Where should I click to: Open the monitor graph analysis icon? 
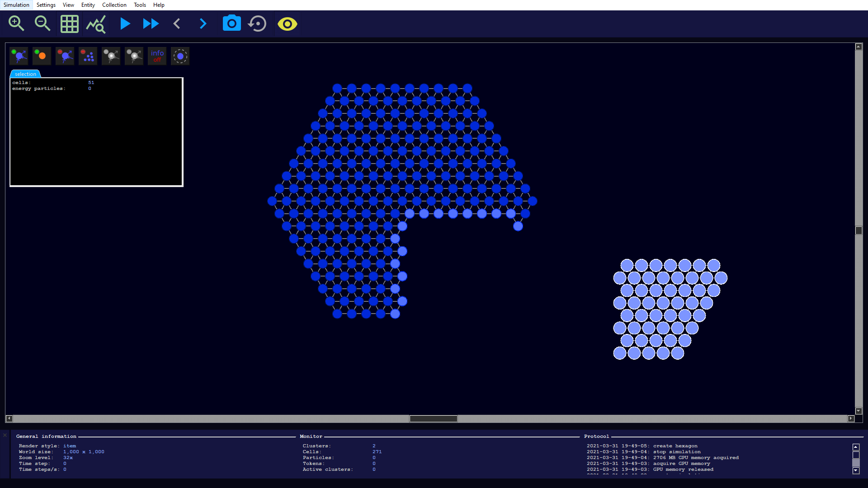pyautogui.click(x=96, y=23)
